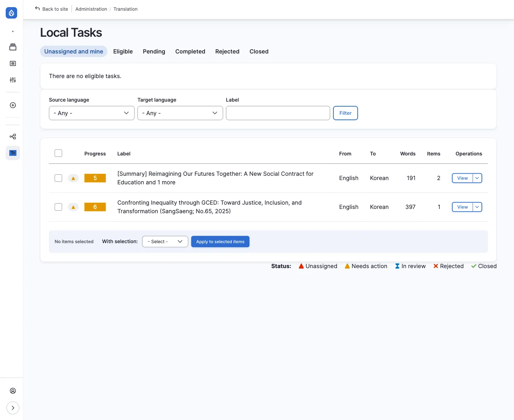514x420 pixels.
Task: Click the circled plus Create icon
Action: pos(13,105)
